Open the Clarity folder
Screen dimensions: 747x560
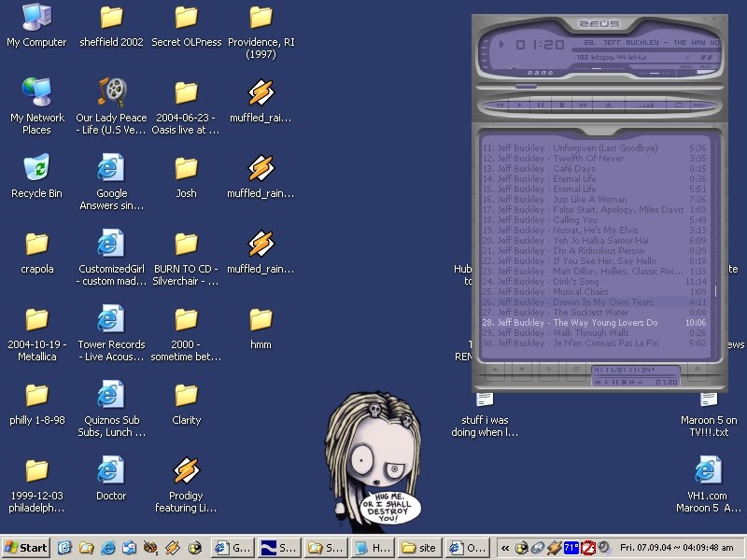point(186,403)
